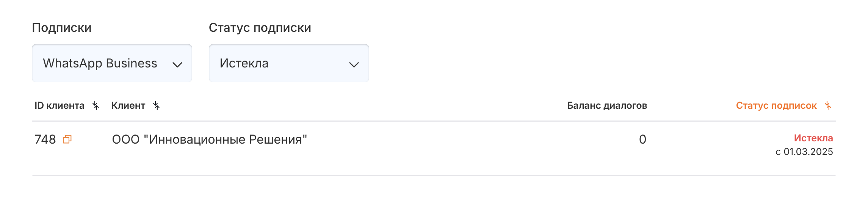
Task: Click the client ID number 748
Action: pyautogui.click(x=45, y=139)
